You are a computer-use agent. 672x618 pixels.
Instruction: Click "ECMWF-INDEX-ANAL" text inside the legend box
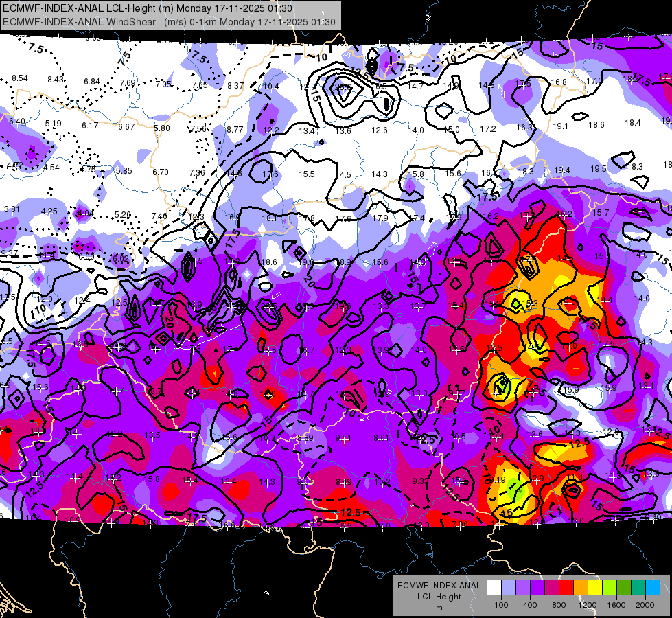[439, 586]
